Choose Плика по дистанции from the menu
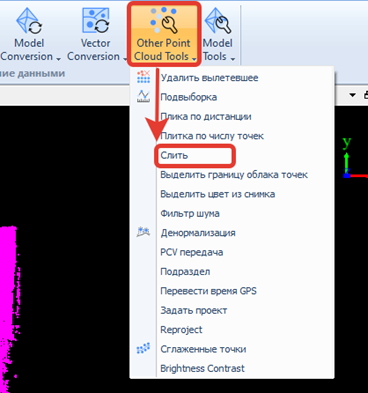The image size is (368, 393). 232,116
